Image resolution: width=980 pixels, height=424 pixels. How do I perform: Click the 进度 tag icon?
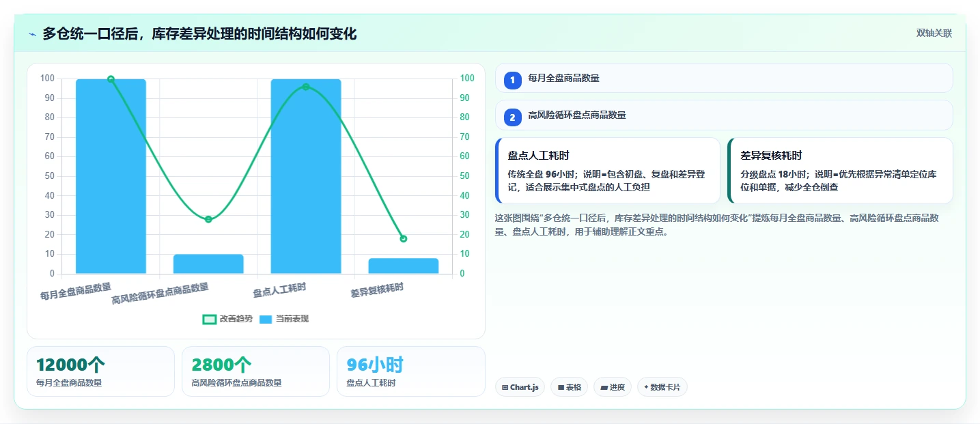604,387
